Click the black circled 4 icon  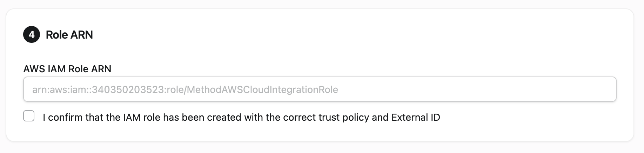(32, 34)
